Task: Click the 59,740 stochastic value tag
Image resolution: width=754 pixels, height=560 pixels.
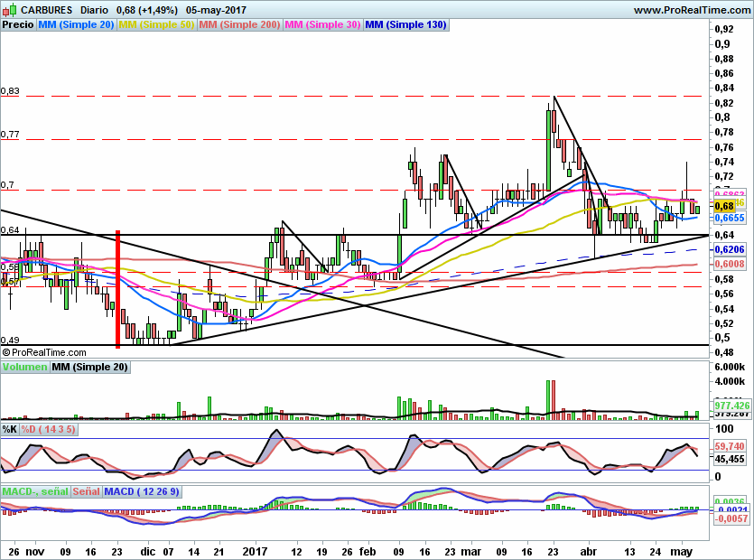Action: click(730, 446)
